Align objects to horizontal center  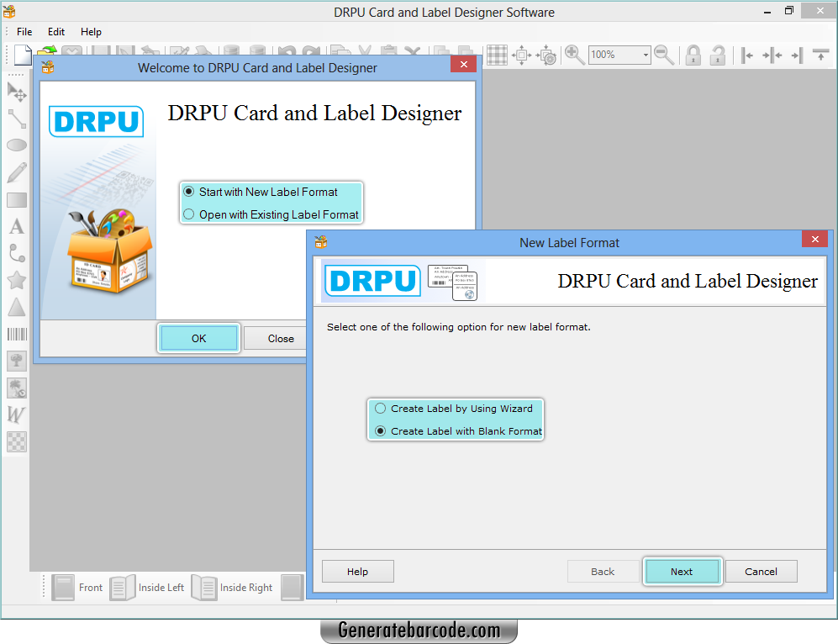(772, 55)
